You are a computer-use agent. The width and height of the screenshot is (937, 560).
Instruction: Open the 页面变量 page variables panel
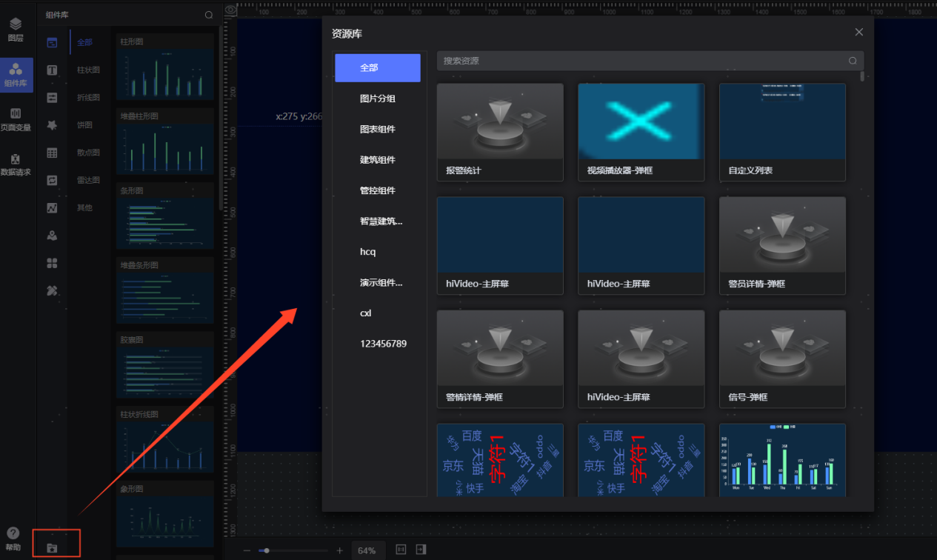point(16,119)
